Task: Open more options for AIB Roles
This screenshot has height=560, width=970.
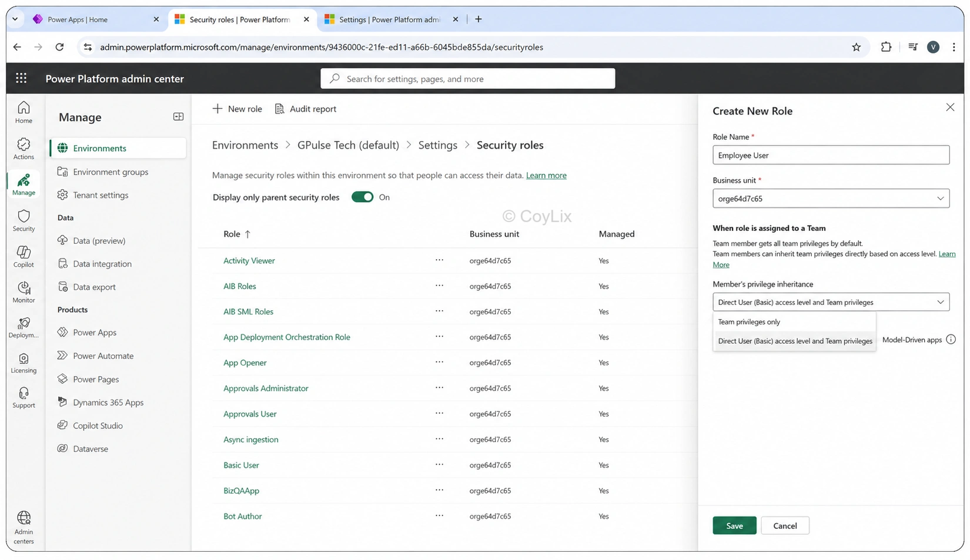Action: (x=439, y=286)
